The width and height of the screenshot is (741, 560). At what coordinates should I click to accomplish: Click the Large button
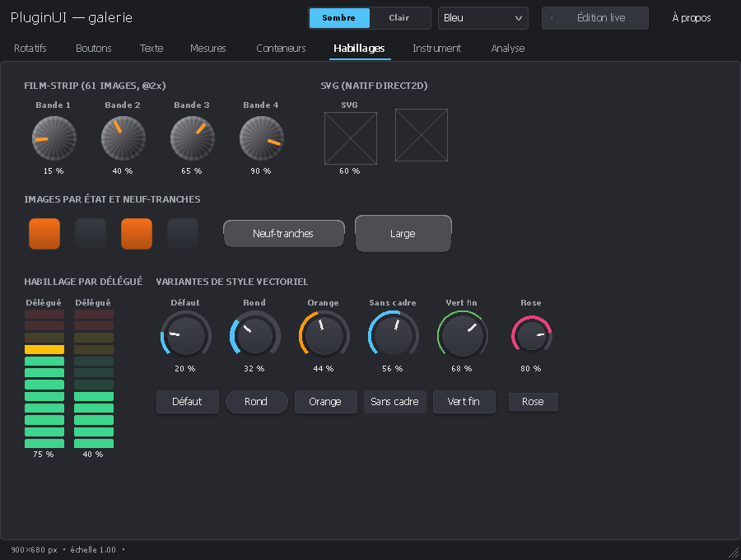pyautogui.click(x=403, y=233)
